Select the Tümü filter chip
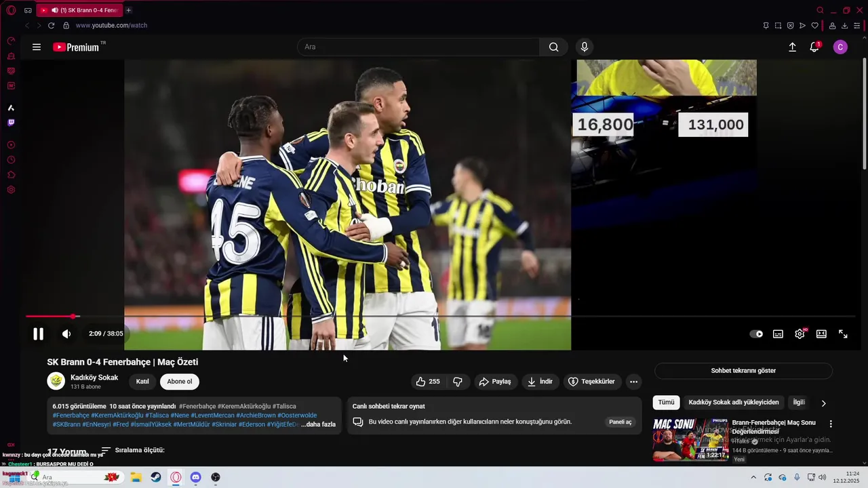 tap(666, 403)
